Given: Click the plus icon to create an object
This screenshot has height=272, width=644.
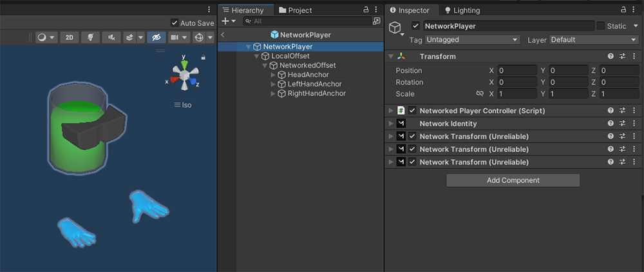Looking at the screenshot, I should (225, 21).
